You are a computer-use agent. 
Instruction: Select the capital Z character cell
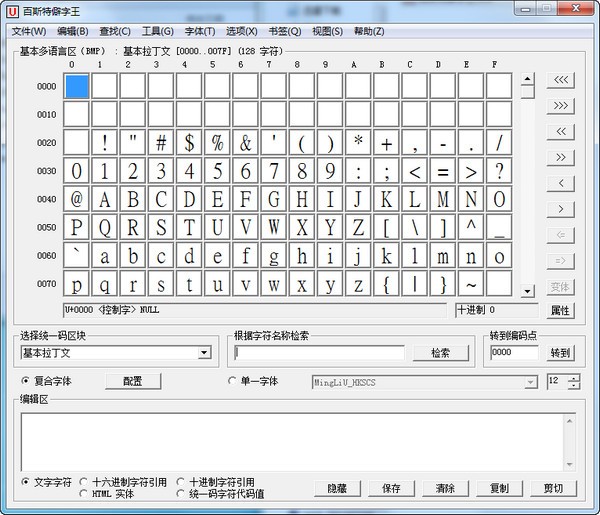(358, 227)
